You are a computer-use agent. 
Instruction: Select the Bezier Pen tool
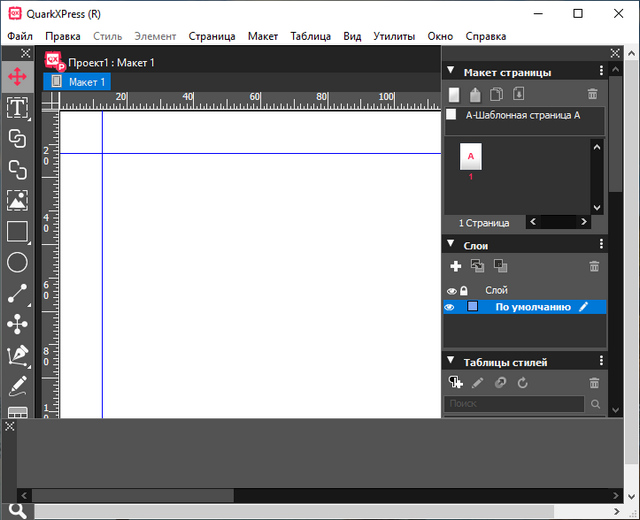17,355
